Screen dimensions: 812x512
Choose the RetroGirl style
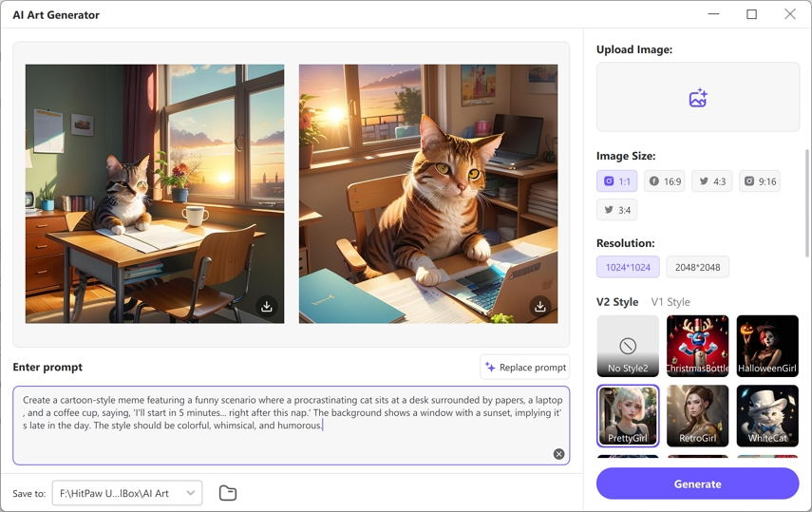[x=697, y=416]
